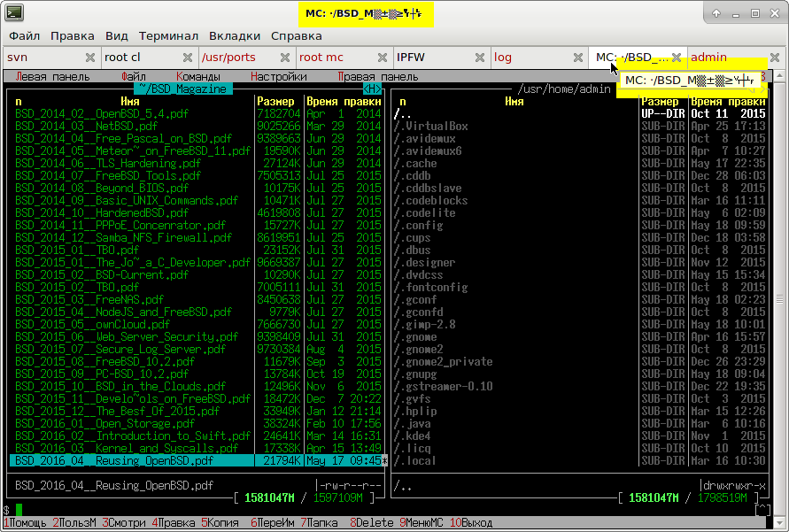Click the [^] history arrow at bottom right
The image size is (789, 532).
pos(763,510)
